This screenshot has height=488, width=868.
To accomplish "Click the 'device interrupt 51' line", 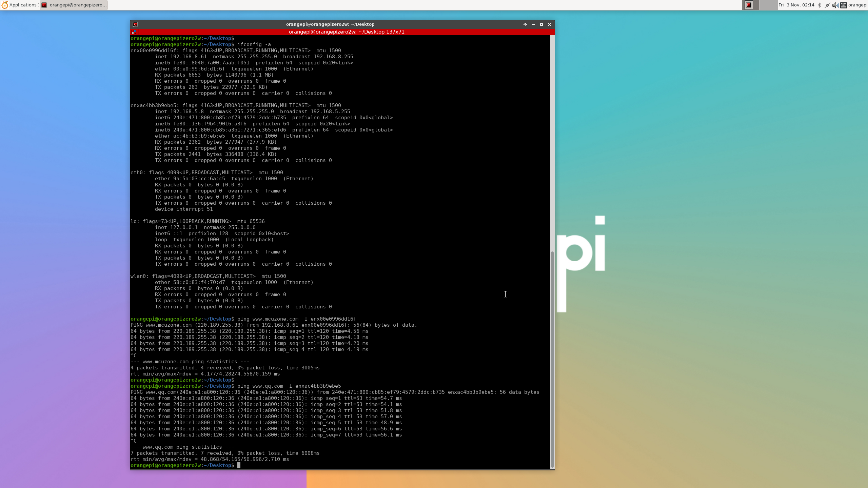I will click(x=184, y=209).
